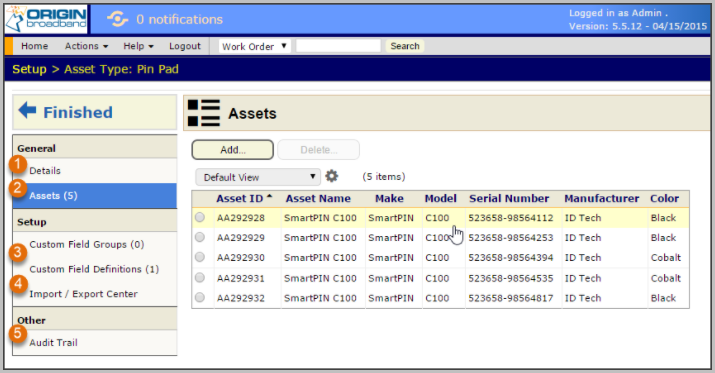This screenshot has height=373, width=715.
Task: Expand the Actions menu
Action: pos(86,46)
